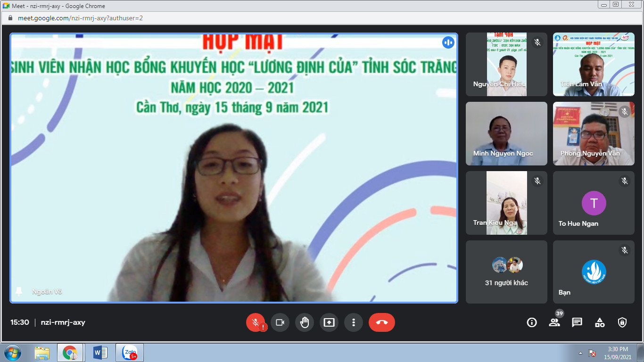Click the speaking audio indicator on main video
Screen dimensions: 644x362
(x=448, y=42)
